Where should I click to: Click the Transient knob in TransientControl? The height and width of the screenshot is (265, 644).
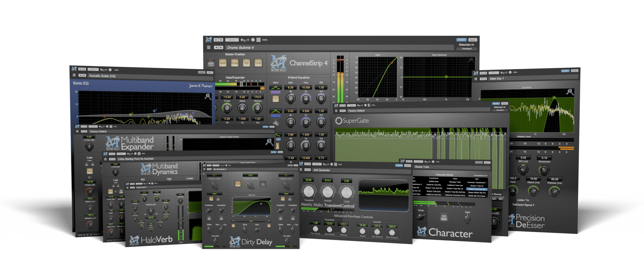coord(308,192)
